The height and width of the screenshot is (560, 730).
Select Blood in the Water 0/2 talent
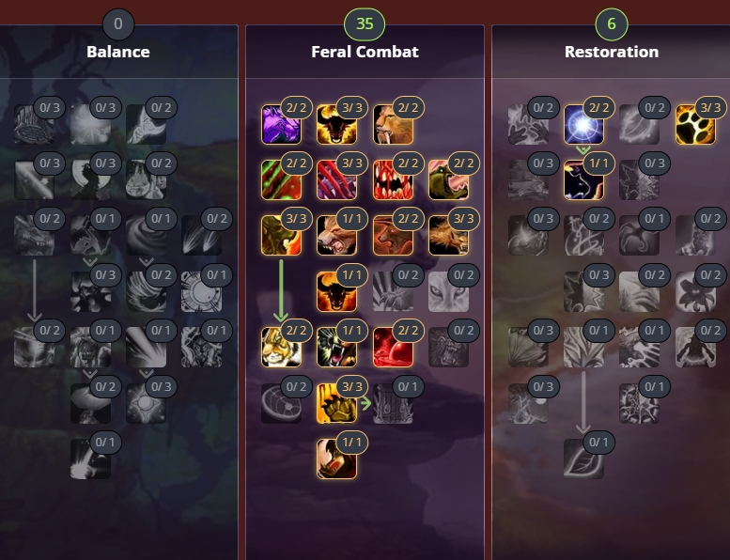point(281,403)
